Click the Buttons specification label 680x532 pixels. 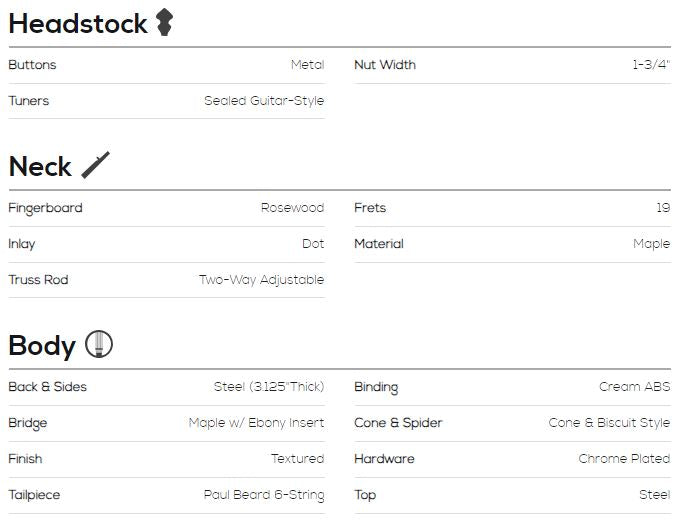(33, 65)
